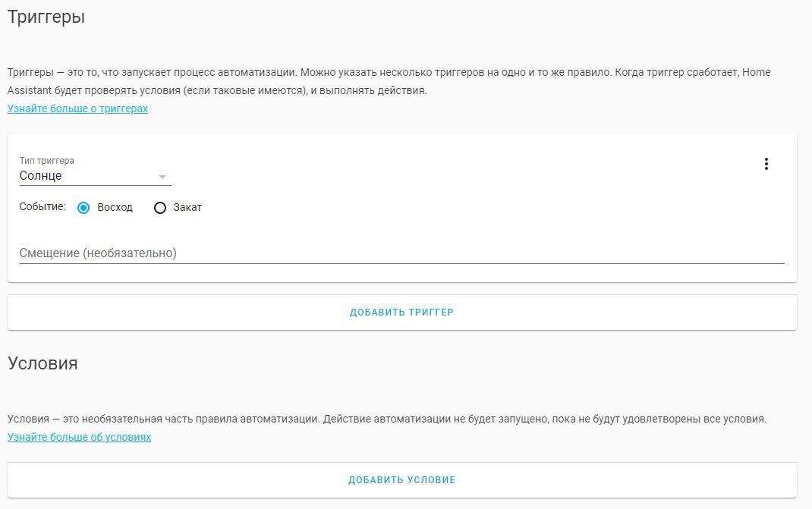
Task: Open the Узнайте больше о триггерах link
Action: pos(77,108)
